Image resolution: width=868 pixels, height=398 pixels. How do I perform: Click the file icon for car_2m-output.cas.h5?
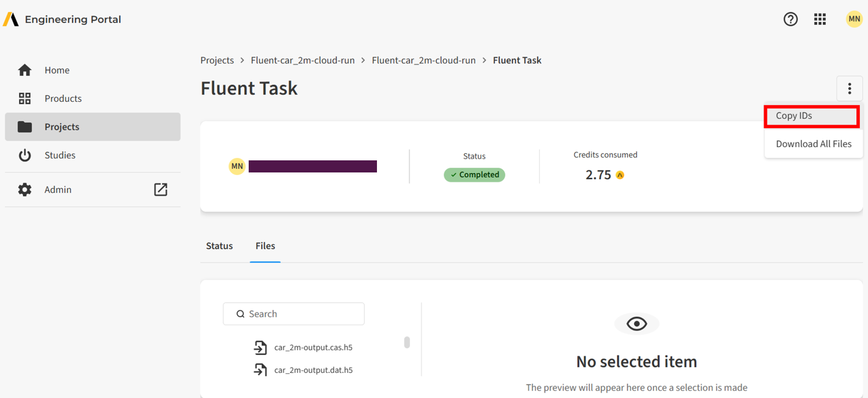pyautogui.click(x=260, y=347)
